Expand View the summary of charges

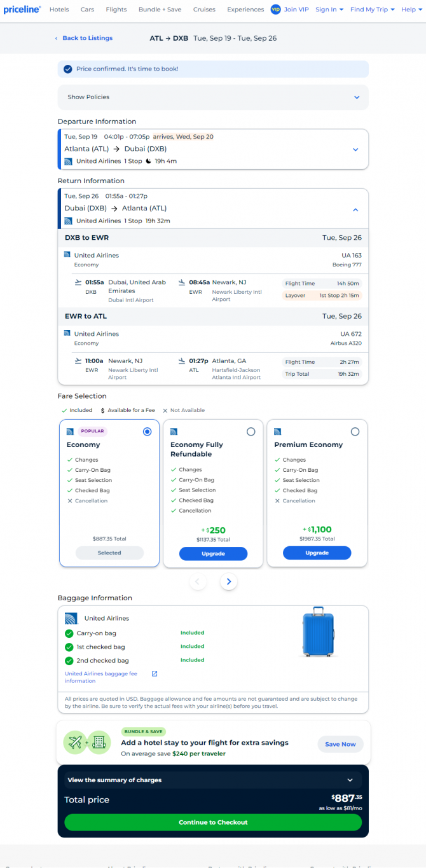[213, 780]
